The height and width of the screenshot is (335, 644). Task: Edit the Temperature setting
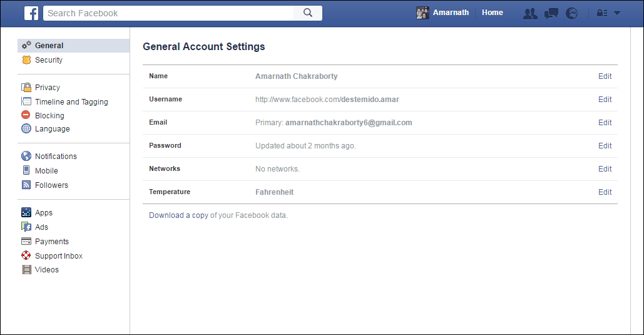coord(605,192)
